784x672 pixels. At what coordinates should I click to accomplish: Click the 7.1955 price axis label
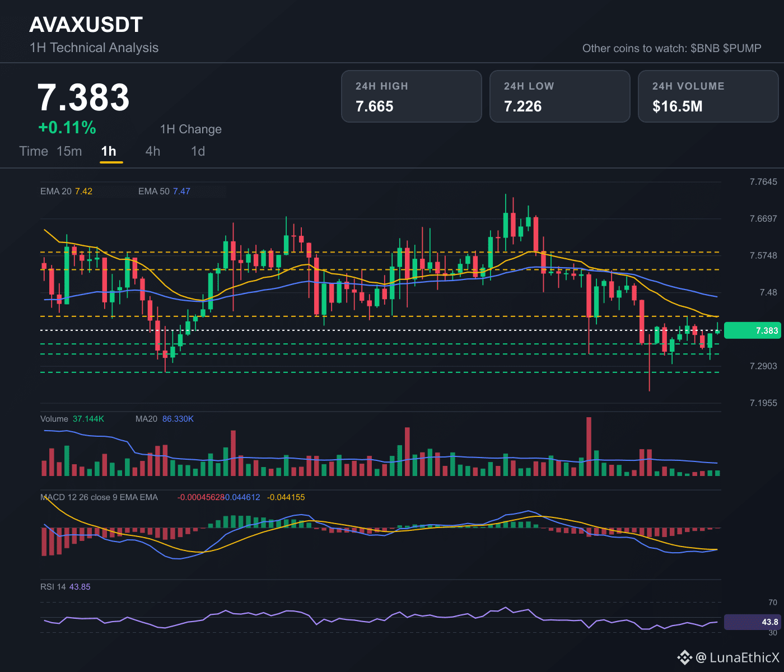pos(763,403)
